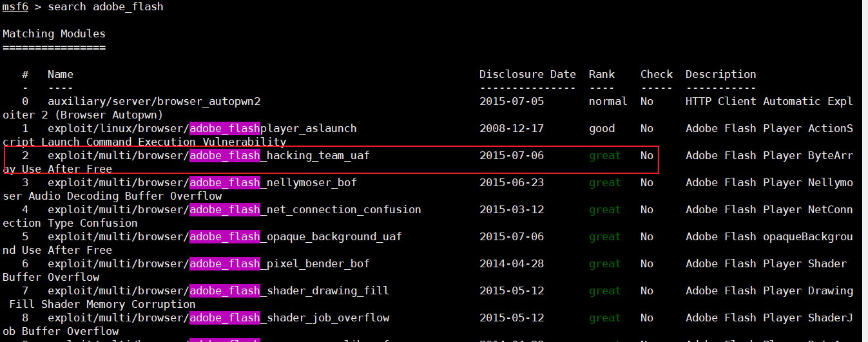Viewport: 868px width, 342px height.
Task: Click the 'normal' rank value
Action: pos(608,101)
